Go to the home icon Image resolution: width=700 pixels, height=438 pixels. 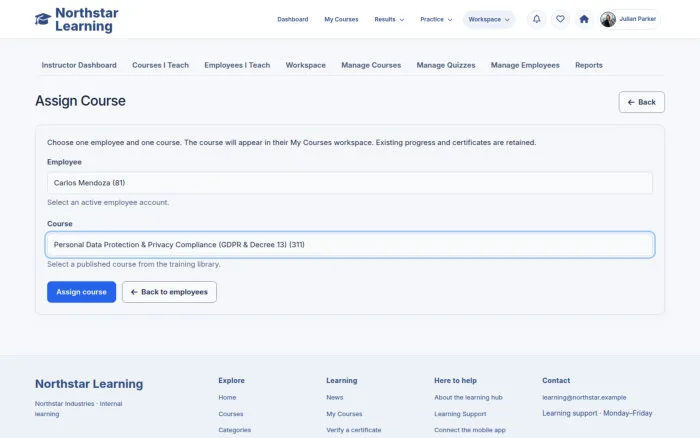(x=584, y=19)
